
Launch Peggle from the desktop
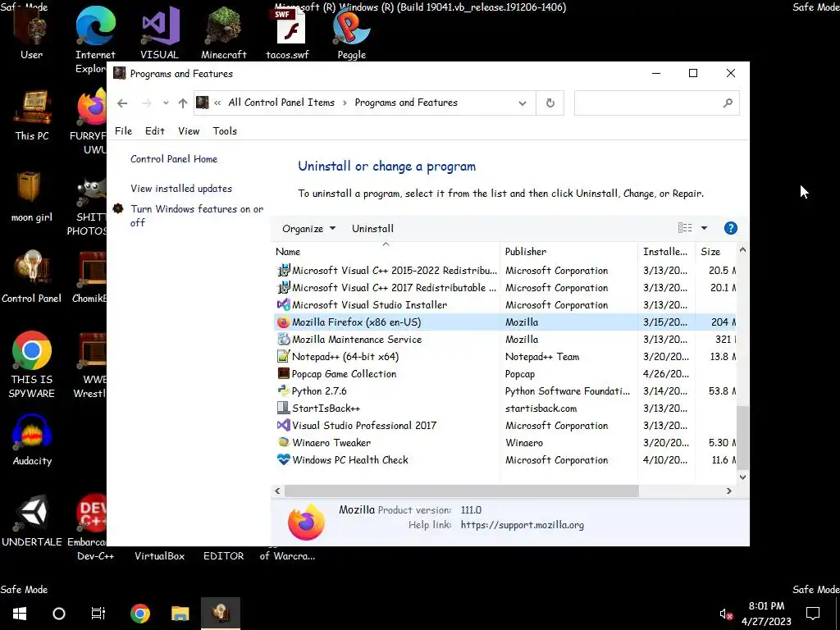(x=351, y=32)
